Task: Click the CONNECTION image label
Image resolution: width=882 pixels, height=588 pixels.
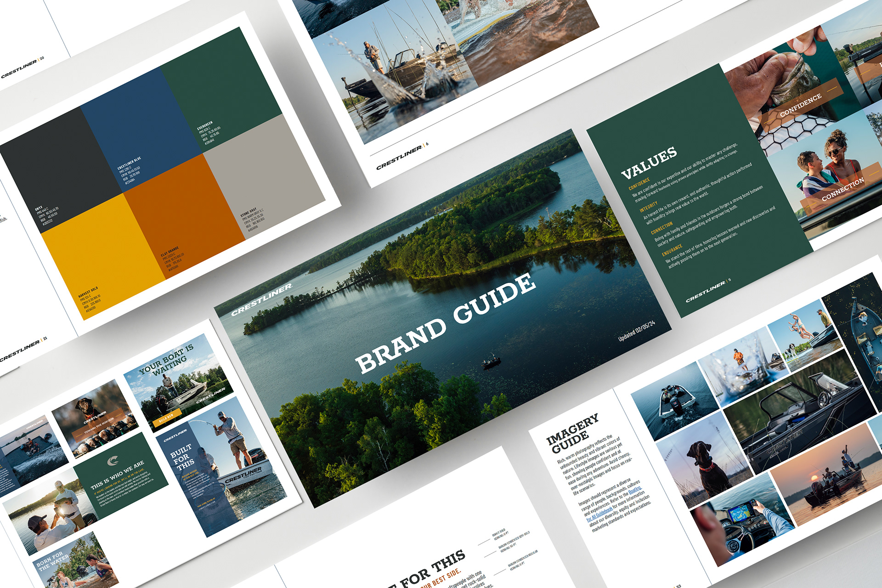Action: pyautogui.click(x=842, y=189)
